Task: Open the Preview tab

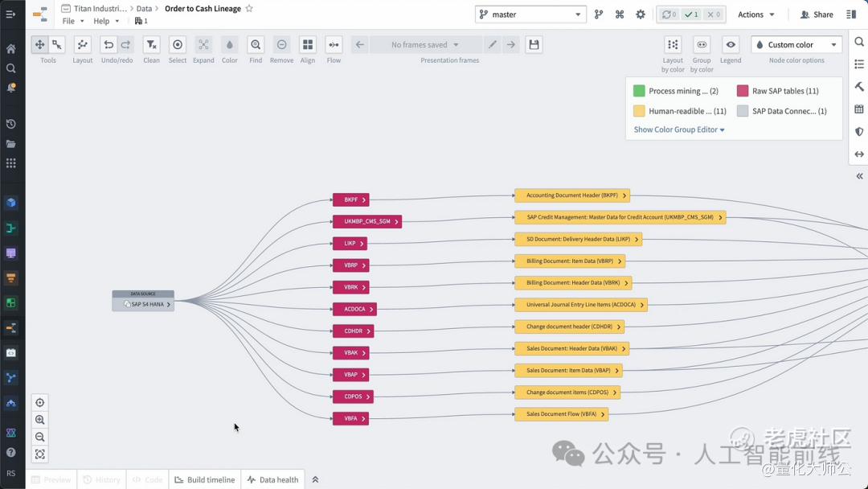Action: tap(51, 479)
